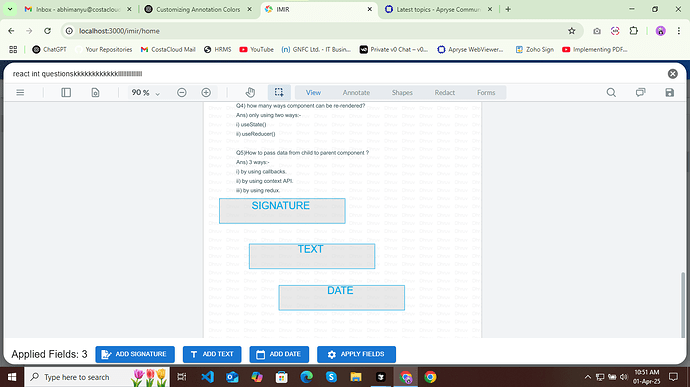690x387 pixels.
Task: Open the hamburger menu in viewer toolbar
Action: pos(20,92)
